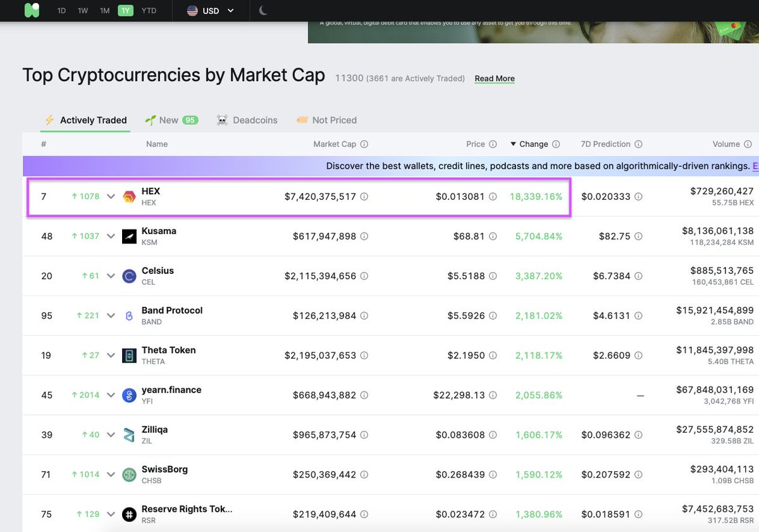Select the 1D time range

click(x=61, y=11)
